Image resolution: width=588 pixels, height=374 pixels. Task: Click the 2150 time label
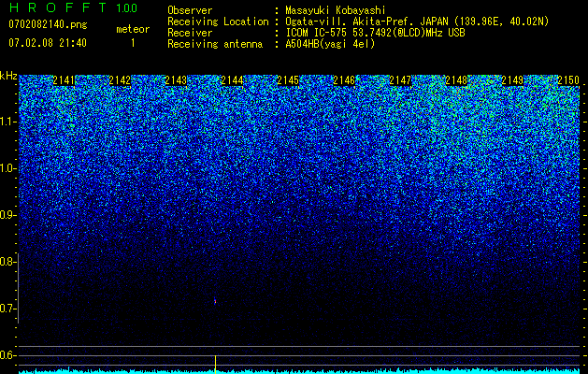point(568,80)
